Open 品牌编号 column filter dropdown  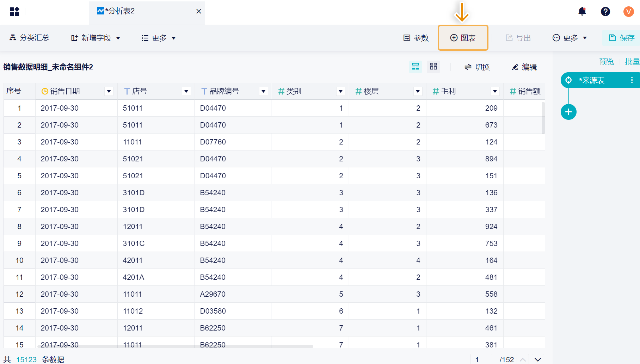point(263,91)
